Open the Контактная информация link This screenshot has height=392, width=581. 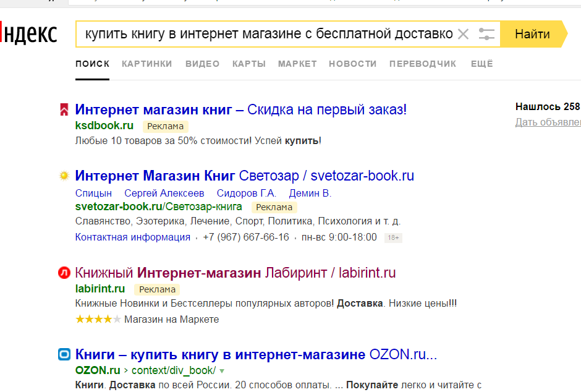133,237
